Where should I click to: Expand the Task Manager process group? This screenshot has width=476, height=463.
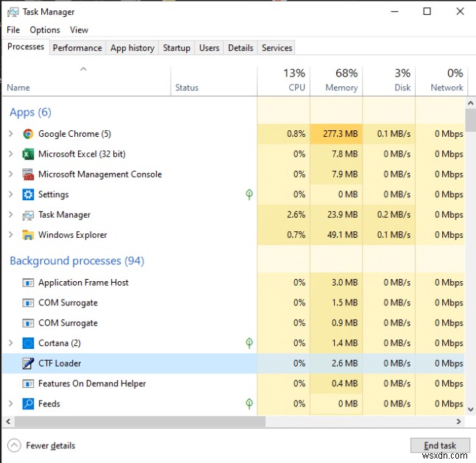point(10,214)
